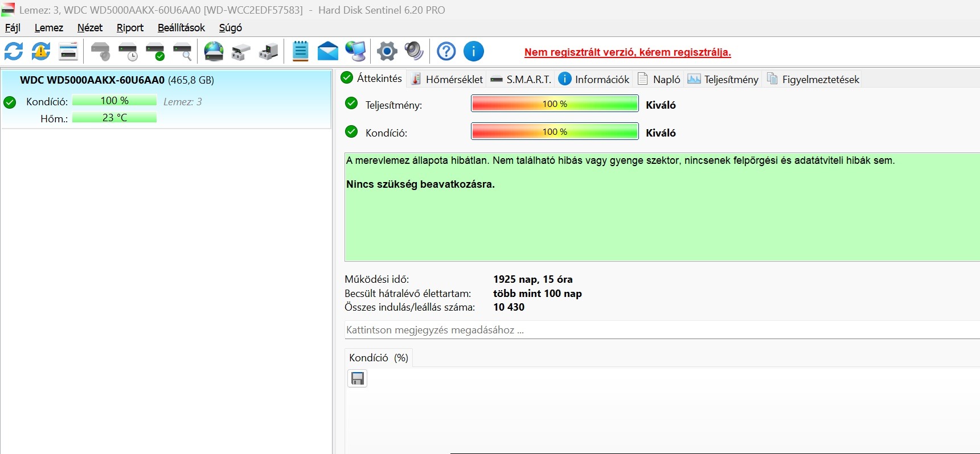Switch to the Hőmérséklet tab
This screenshot has width=980, height=454.
click(447, 79)
